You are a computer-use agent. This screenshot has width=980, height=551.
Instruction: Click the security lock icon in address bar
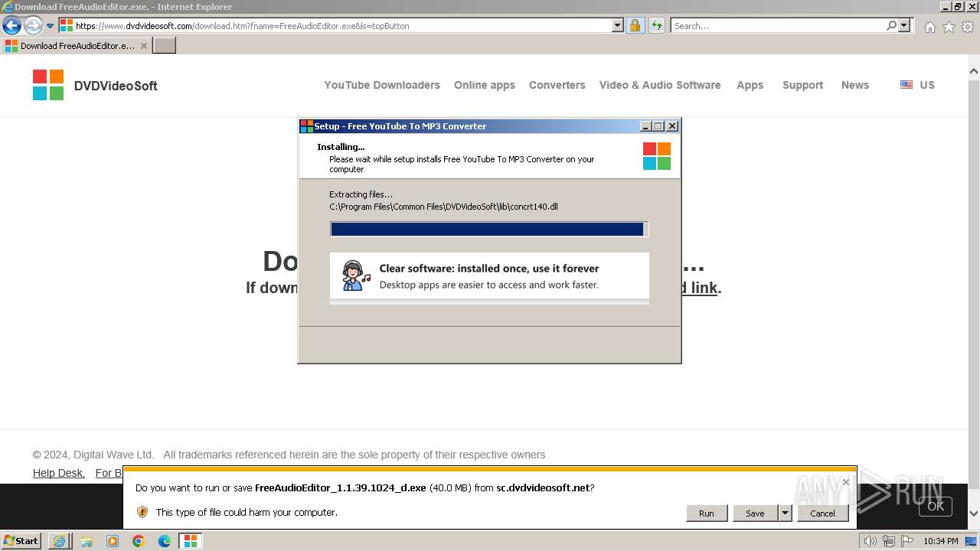(x=635, y=25)
